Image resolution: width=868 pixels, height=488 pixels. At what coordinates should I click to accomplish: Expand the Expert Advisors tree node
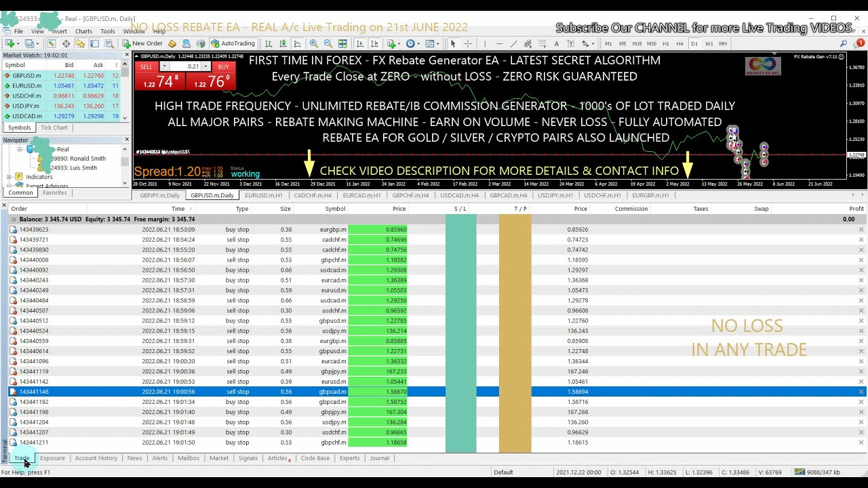click(x=9, y=186)
